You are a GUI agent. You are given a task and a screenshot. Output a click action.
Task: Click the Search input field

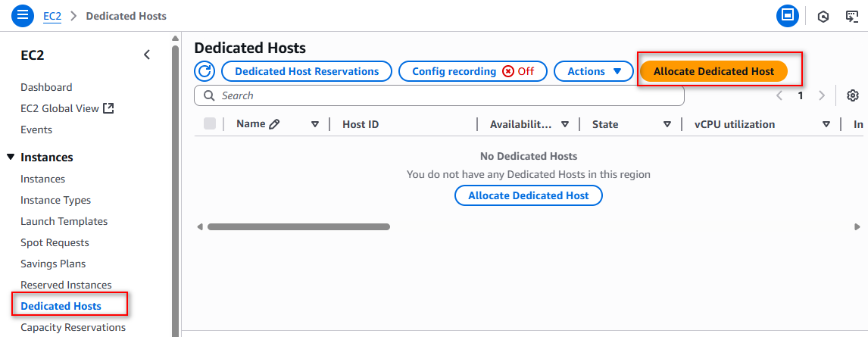pyautogui.click(x=439, y=95)
